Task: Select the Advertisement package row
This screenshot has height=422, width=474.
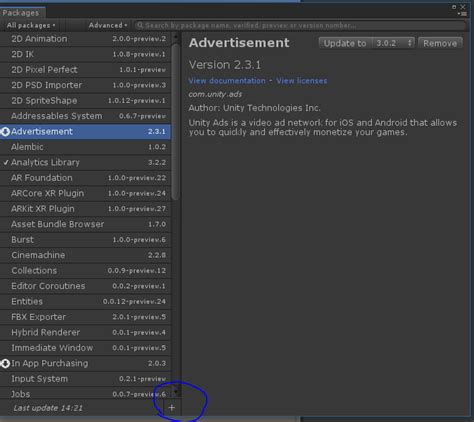Action: click(85, 132)
